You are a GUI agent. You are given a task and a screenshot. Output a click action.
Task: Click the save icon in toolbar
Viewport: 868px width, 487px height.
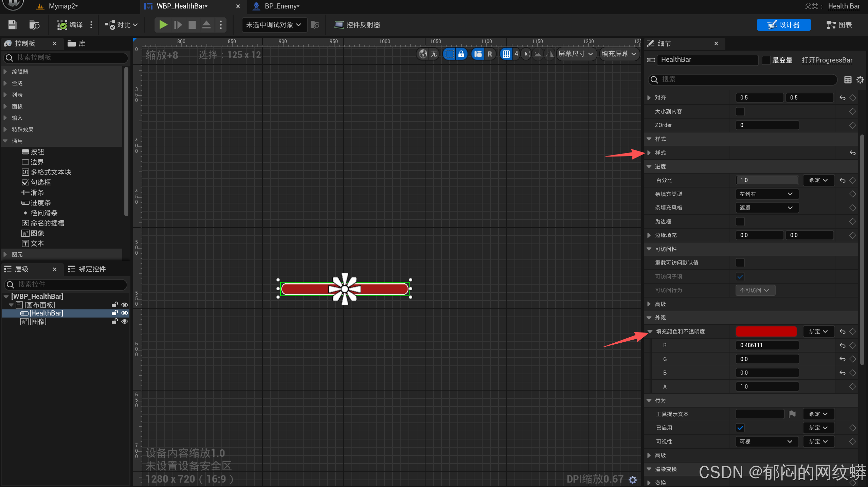tap(12, 25)
